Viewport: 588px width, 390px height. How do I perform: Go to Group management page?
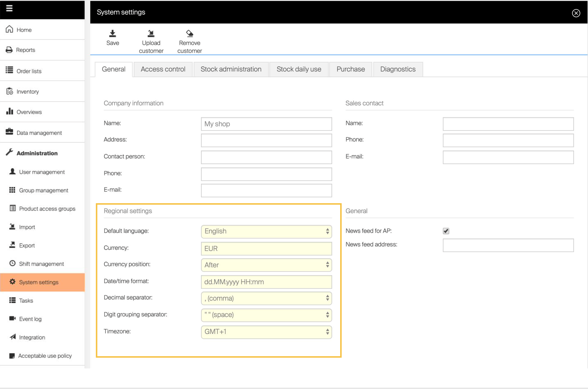pyautogui.click(x=44, y=190)
